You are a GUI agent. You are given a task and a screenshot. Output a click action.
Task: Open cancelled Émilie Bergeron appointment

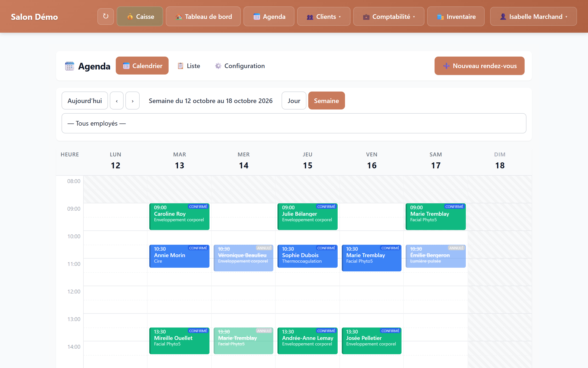click(436, 256)
